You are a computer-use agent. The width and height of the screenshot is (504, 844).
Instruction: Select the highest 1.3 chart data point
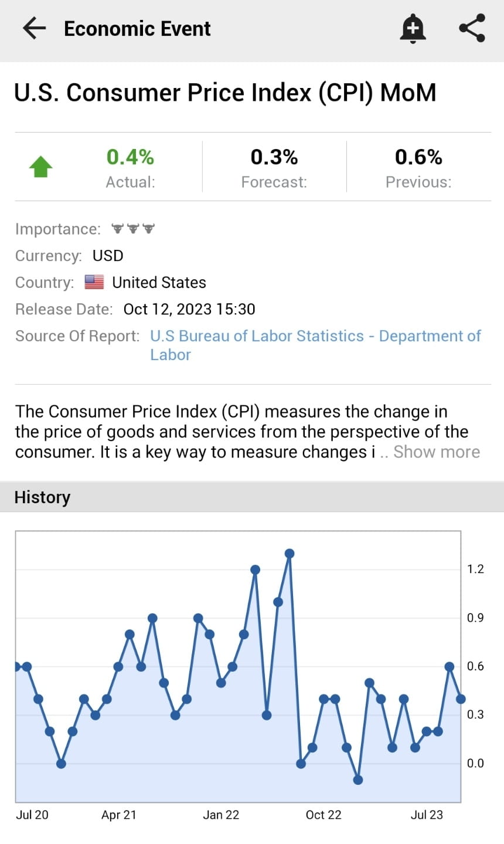(x=290, y=553)
